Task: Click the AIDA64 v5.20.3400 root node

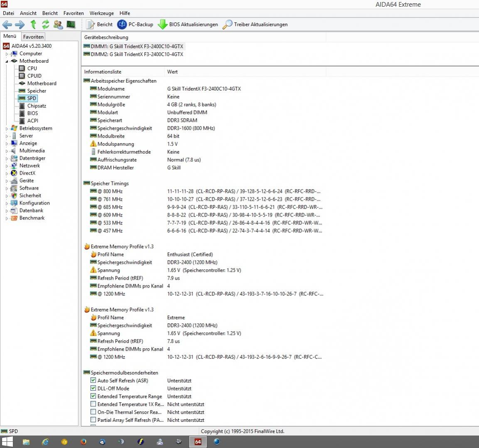Action: click(32, 46)
